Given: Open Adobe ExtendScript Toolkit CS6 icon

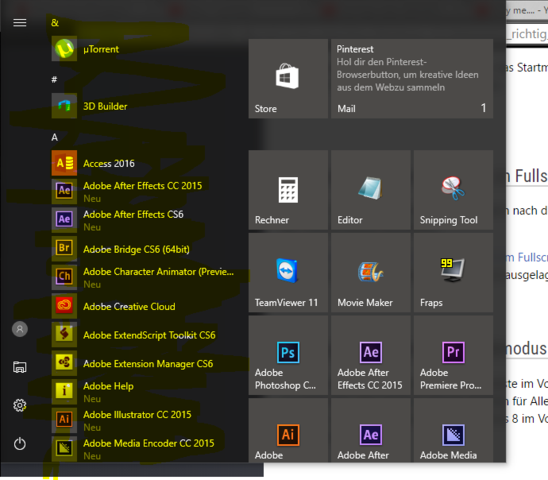Looking at the screenshot, I should pos(64,335).
